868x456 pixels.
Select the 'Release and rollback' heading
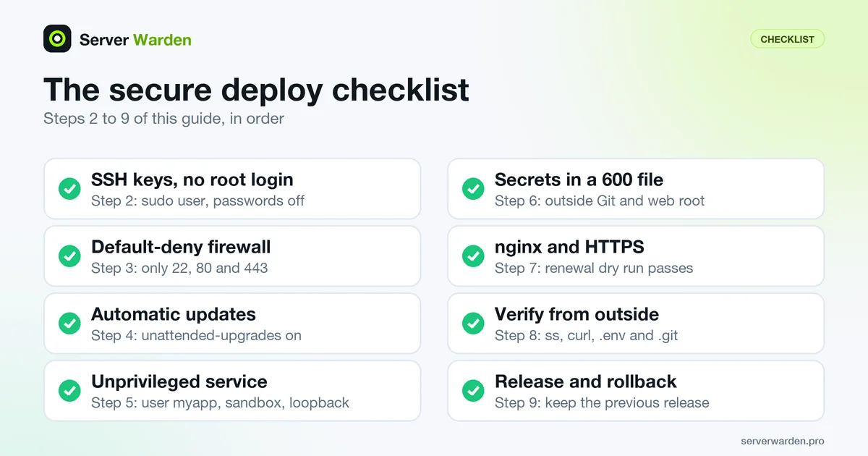tap(586, 381)
